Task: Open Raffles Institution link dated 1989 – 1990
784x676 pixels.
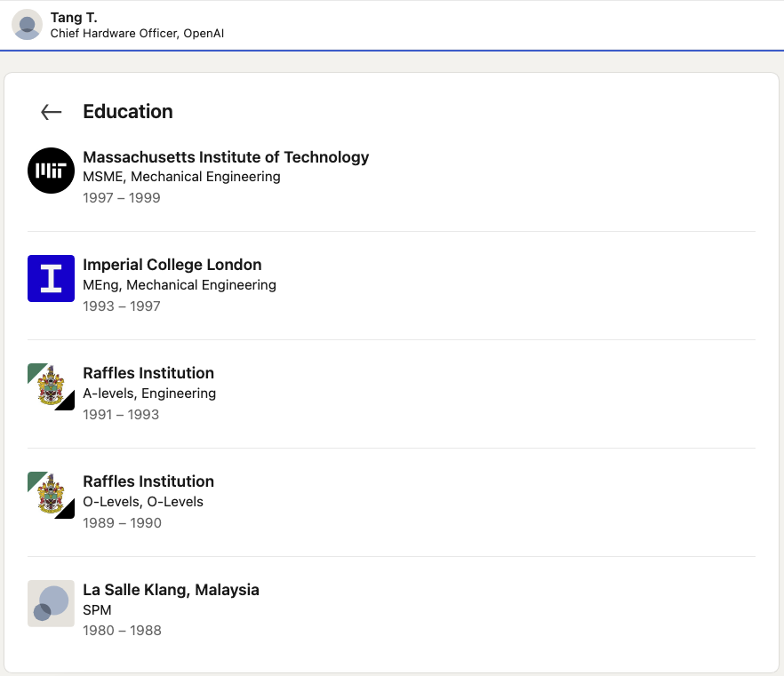Action: pyautogui.click(x=148, y=481)
